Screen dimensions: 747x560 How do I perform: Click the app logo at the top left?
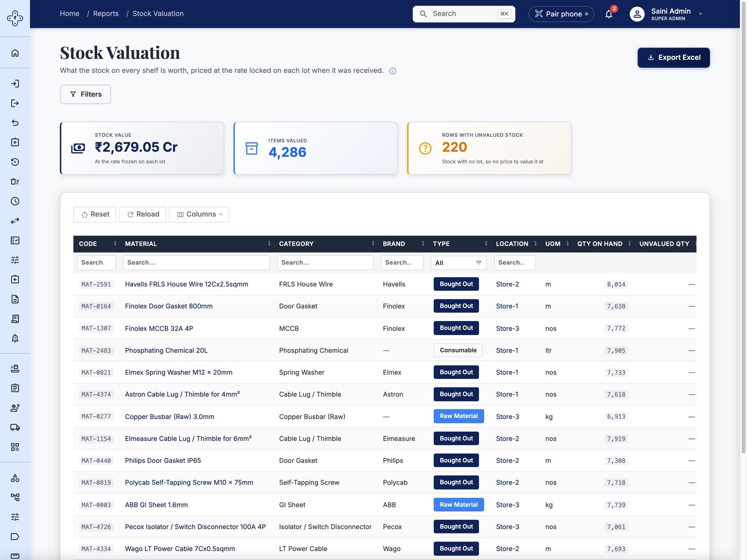(15, 18)
